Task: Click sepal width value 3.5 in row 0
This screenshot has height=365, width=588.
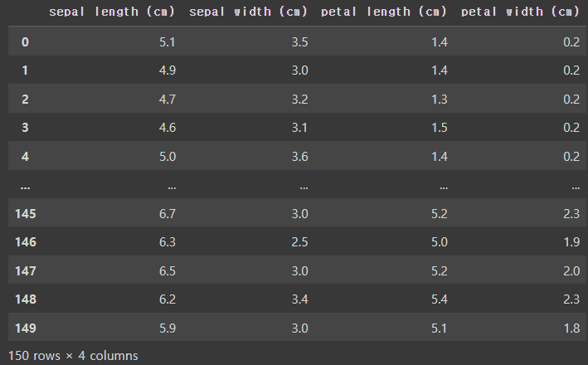Action: pyautogui.click(x=299, y=42)
